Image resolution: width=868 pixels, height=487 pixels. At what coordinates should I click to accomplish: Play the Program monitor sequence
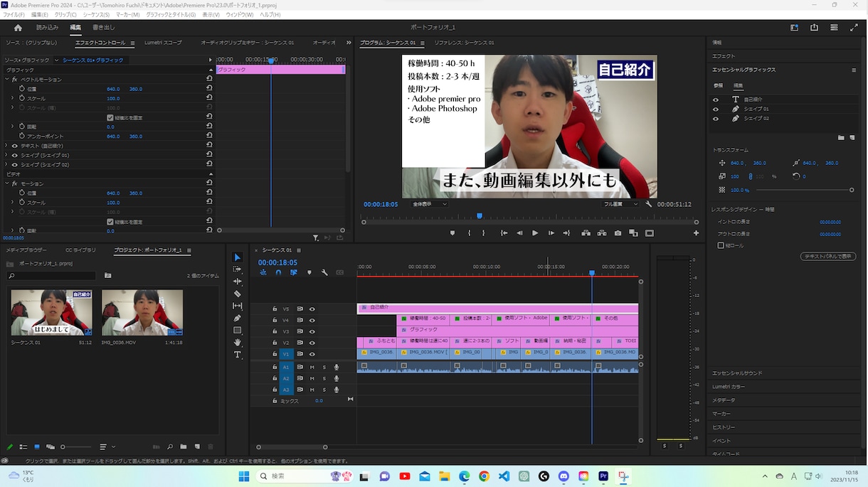click(x=535, y=233)
